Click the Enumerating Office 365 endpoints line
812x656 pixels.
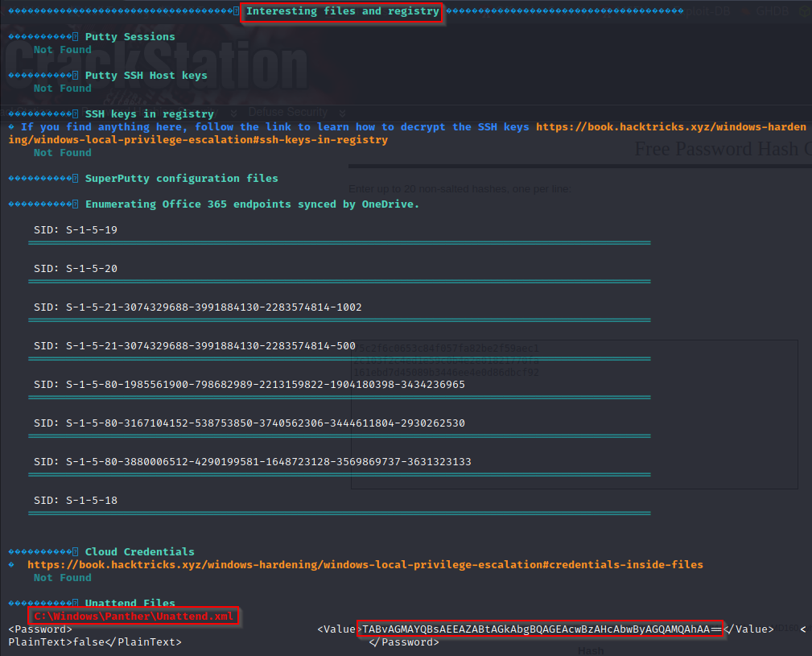(x=252, y=204)
